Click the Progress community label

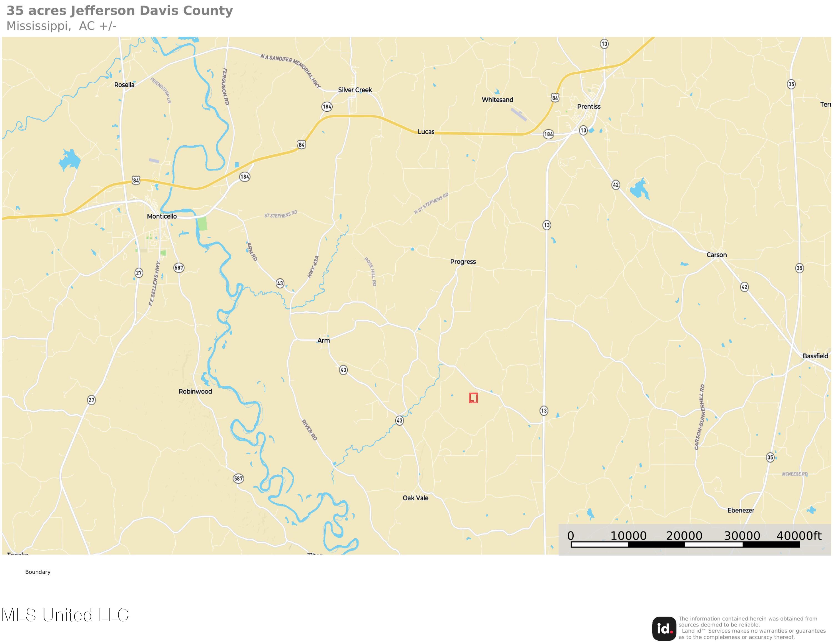(x=463, y=262)
